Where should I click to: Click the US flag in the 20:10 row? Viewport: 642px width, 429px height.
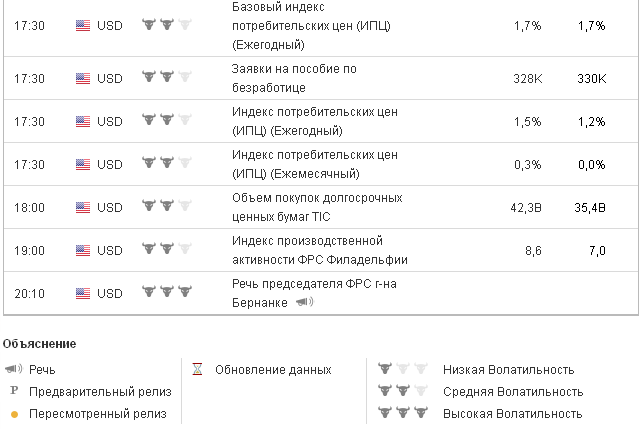83,293
